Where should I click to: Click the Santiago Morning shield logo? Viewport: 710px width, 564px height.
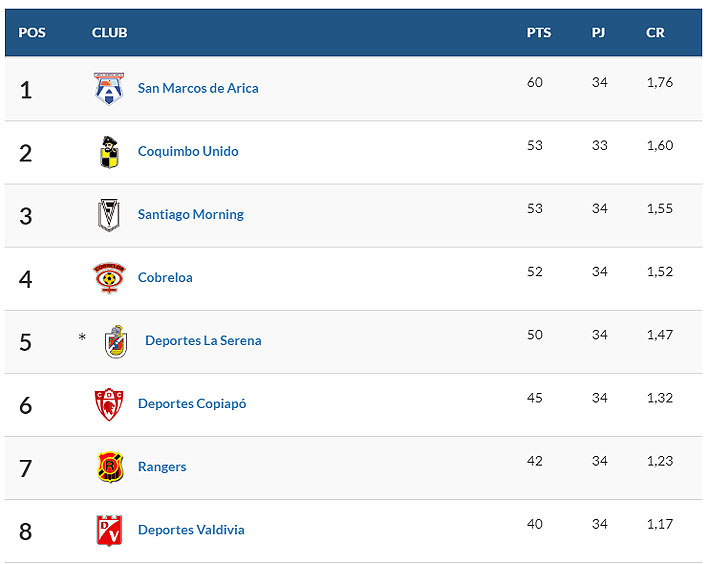click(x=108, y=215)
